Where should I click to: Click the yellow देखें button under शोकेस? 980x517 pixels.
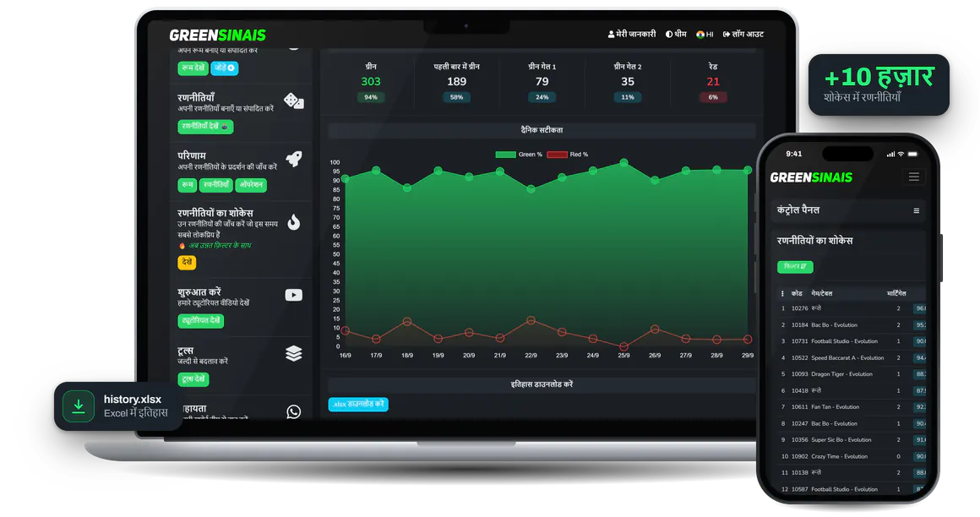(x=187, y=263)
